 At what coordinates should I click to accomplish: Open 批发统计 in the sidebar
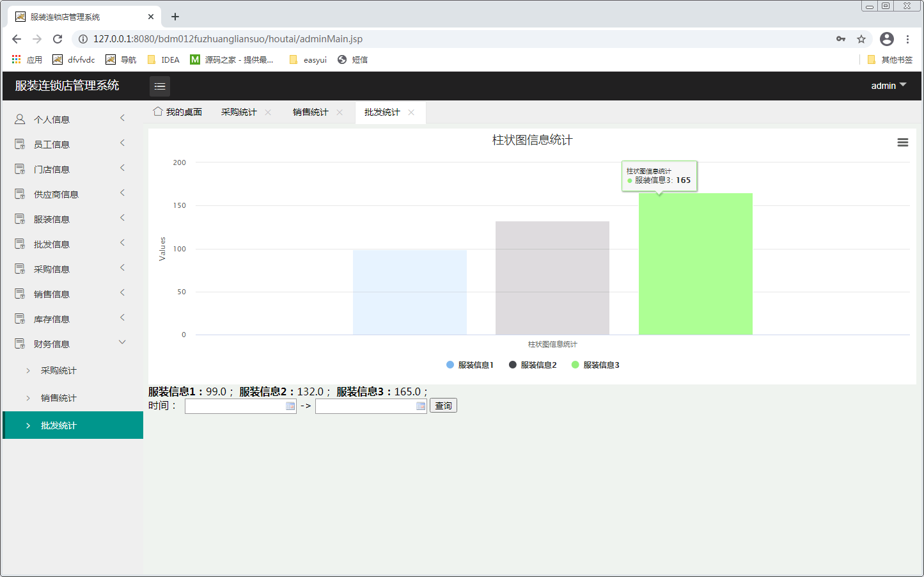click(x=73, y=425)
